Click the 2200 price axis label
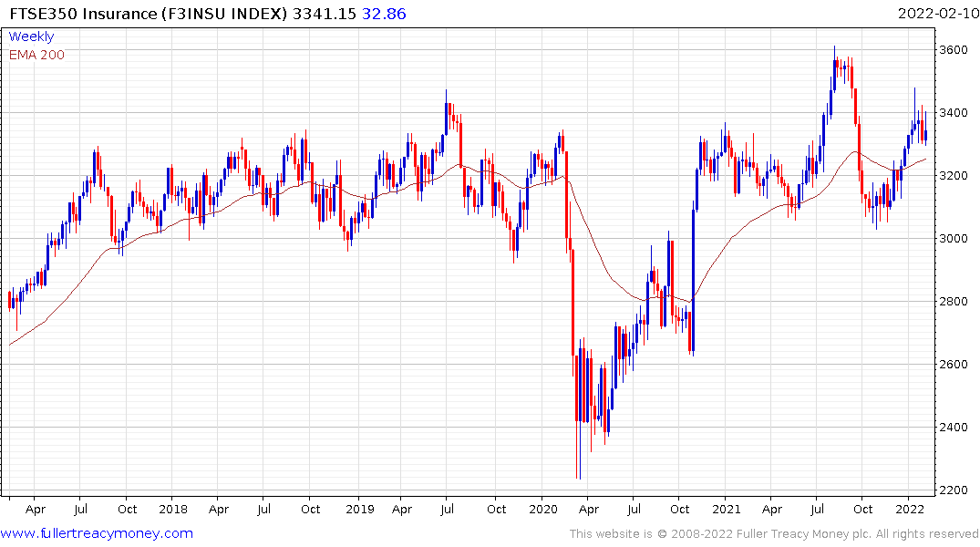The width and height of the screenshot is (980, 547). click(x=954, y=490)
